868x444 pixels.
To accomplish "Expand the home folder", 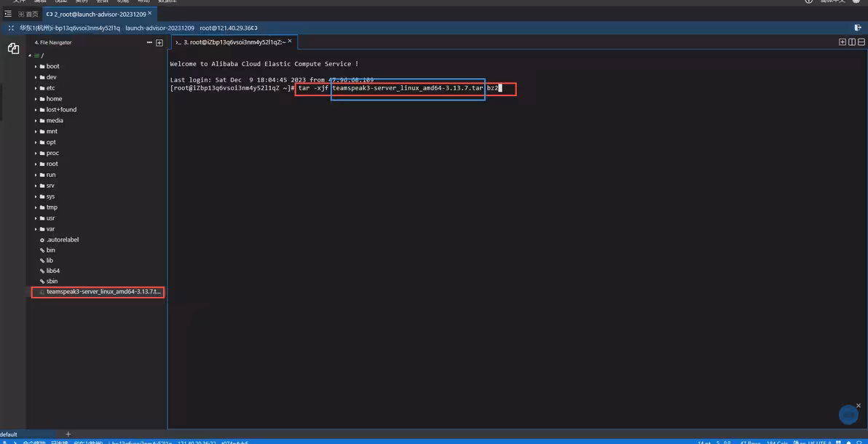I will 36,99.
